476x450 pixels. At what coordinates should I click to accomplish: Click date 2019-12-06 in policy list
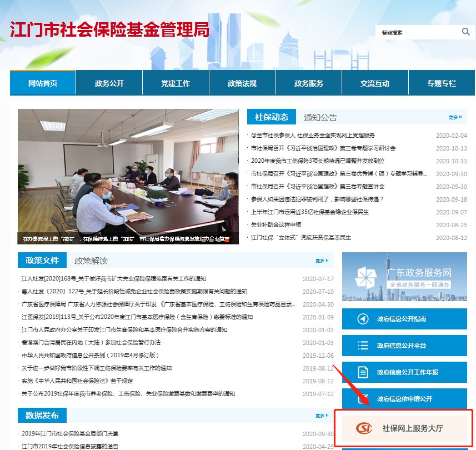click(318, 355)
